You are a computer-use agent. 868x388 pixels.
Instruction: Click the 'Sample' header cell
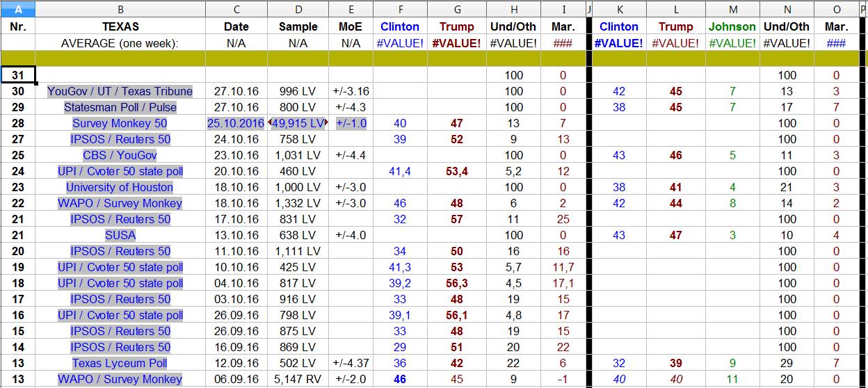pyautogui.click(x=298, y=26)
